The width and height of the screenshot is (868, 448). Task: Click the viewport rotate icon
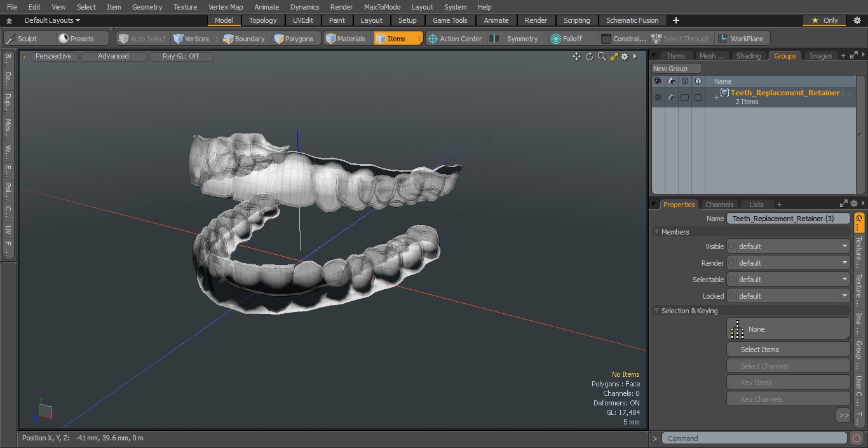point(589,57)
